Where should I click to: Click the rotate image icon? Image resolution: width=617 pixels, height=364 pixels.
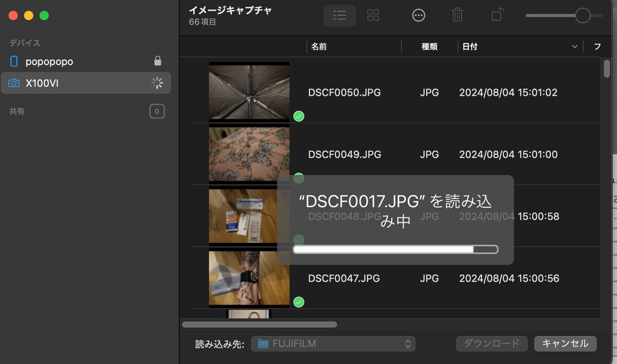(497, 15)
